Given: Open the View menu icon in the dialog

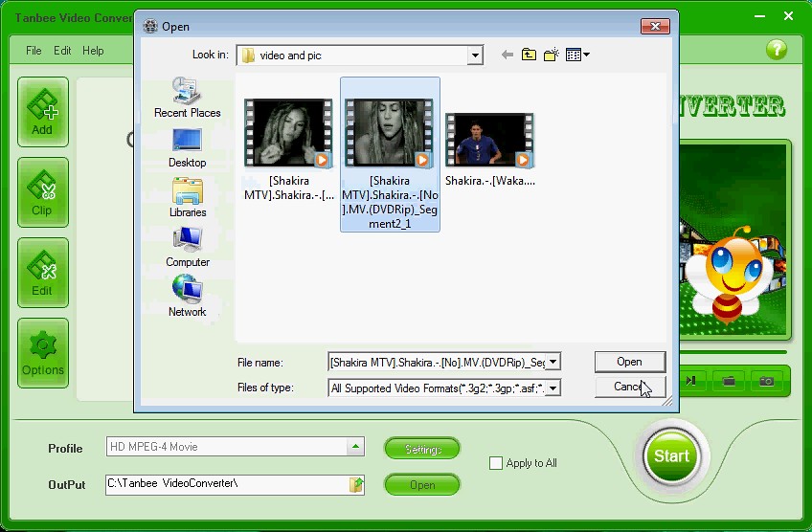Looking at the screenshot, I should click(x=577, y=55).
